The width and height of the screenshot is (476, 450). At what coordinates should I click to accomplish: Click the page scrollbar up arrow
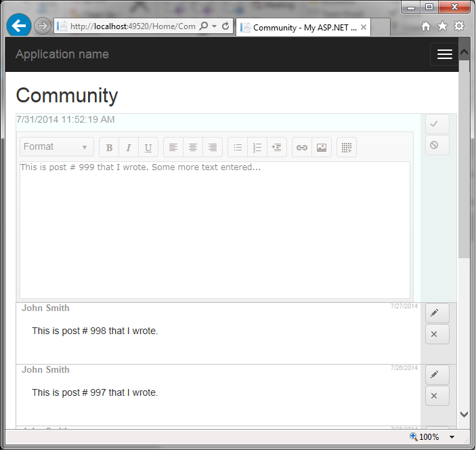tap(464, 52)
